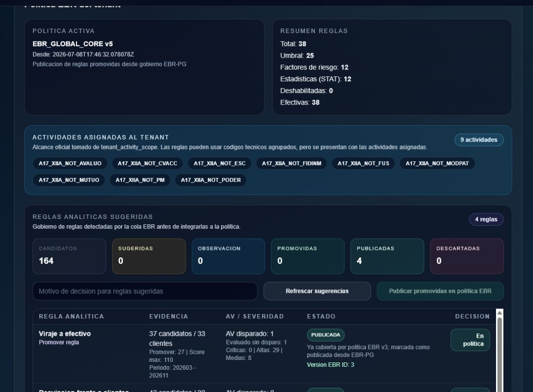
Task: Click the Reglas Analiticas Sugeridas heading
Action: click(93, 217)
